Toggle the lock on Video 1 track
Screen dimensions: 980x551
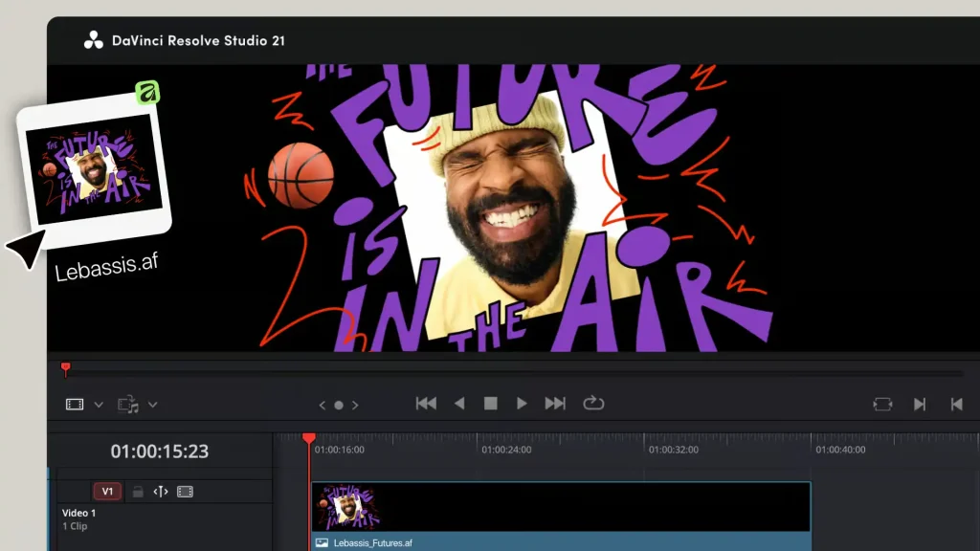click(x=138, y=492)
